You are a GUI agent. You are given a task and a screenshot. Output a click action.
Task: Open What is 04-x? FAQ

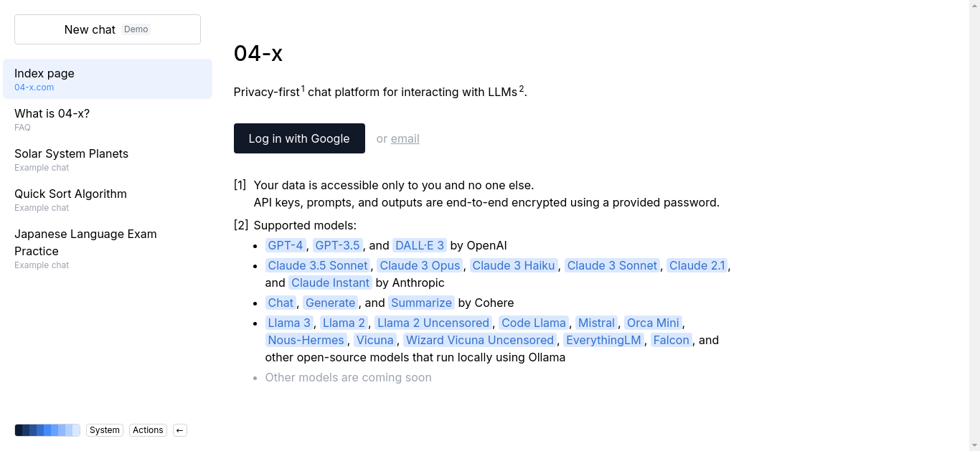(108, 119)
